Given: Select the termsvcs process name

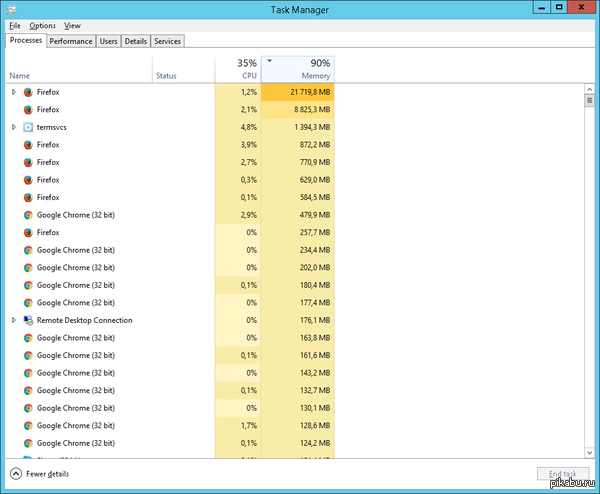Looking at the screenshot, I should point(52,127).
